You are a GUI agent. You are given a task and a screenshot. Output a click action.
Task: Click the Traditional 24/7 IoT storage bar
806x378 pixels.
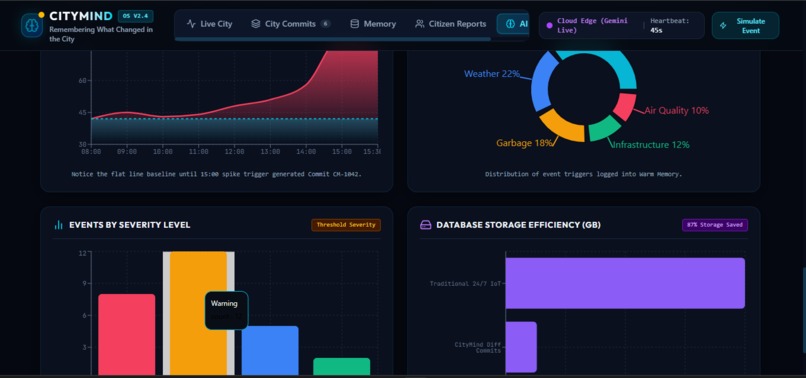(x=625, y=283)
